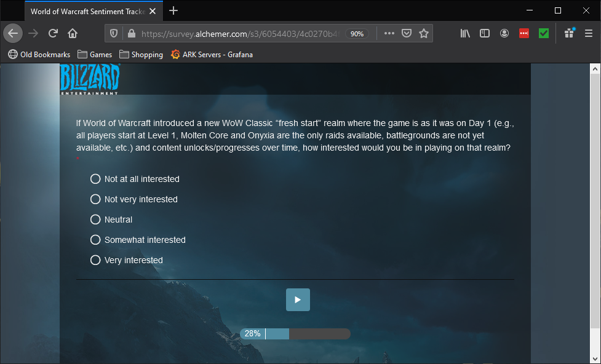Open the green checkmark extension
The width and height of the screenshot is (601, 364).
point(544,33)
